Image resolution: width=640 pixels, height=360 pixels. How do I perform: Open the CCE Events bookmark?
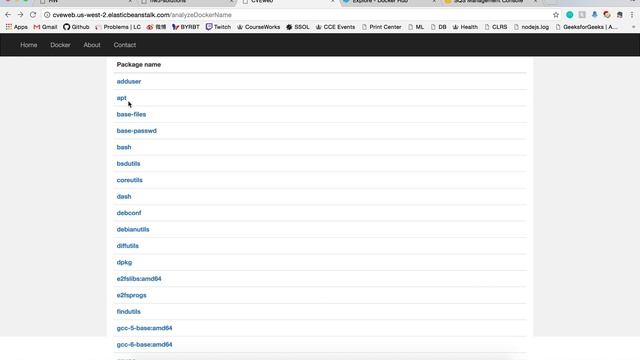(335, 27)
